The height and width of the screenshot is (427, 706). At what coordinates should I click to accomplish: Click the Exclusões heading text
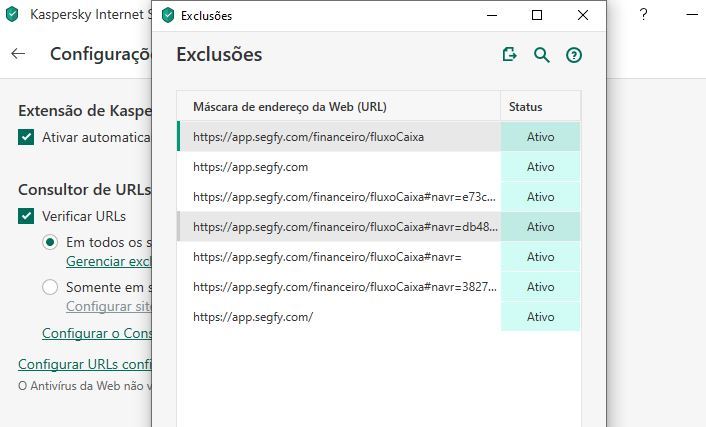219,55
